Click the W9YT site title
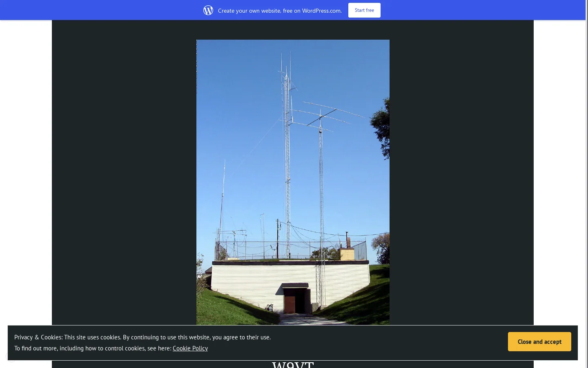 [x=293, y=364]
